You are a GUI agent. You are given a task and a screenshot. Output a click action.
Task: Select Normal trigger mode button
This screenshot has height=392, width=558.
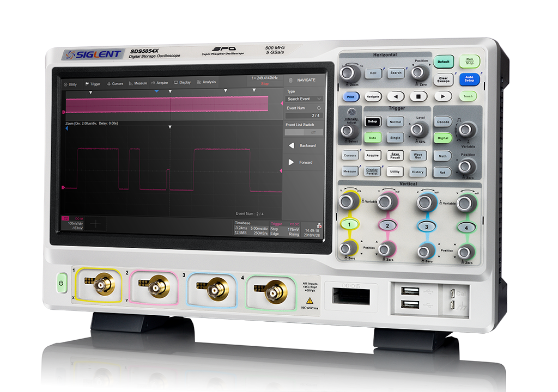click(x=396, y=122)
